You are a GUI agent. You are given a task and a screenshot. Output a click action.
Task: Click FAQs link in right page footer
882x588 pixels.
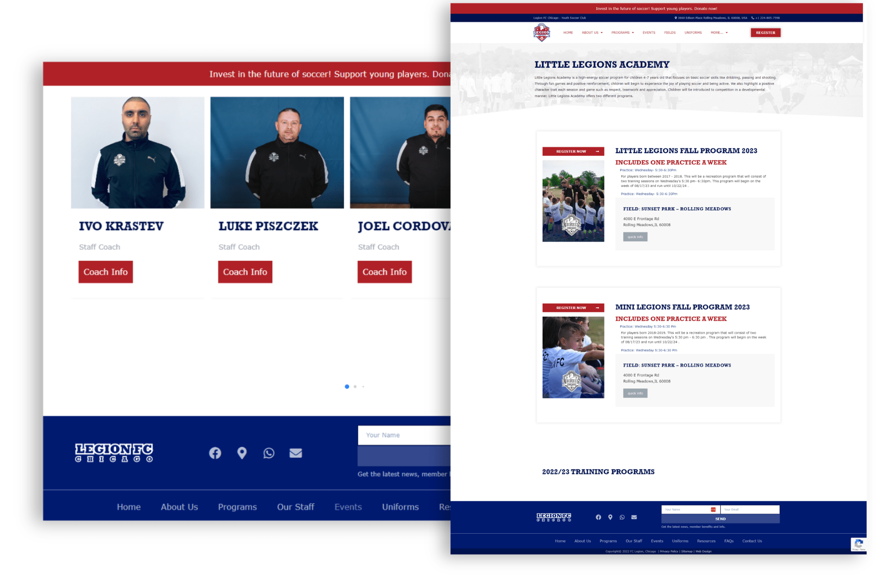(729, 541)
